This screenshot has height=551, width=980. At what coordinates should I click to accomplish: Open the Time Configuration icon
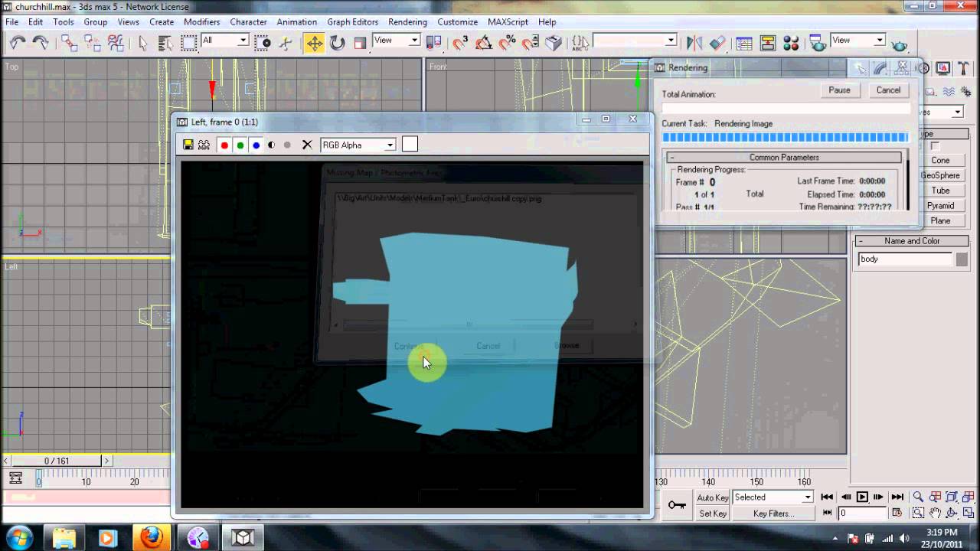[x=897, y=514]
